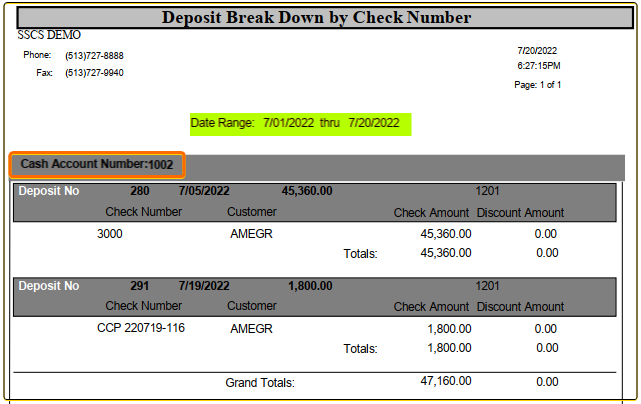Click the Grand Totals amount 47,160.00
Image resolution: width=641 pixels, height=404 pixels.
tap(446, 381)
